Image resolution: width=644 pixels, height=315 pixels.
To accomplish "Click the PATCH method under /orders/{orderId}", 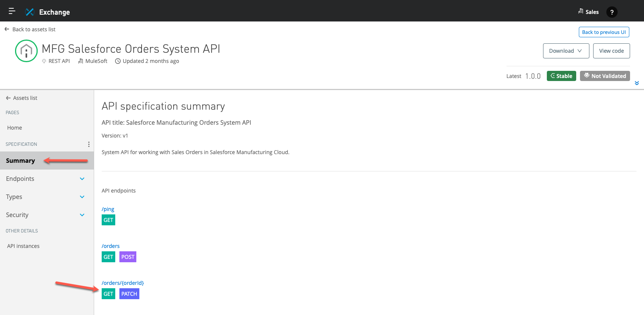I will tap(129, 294).
